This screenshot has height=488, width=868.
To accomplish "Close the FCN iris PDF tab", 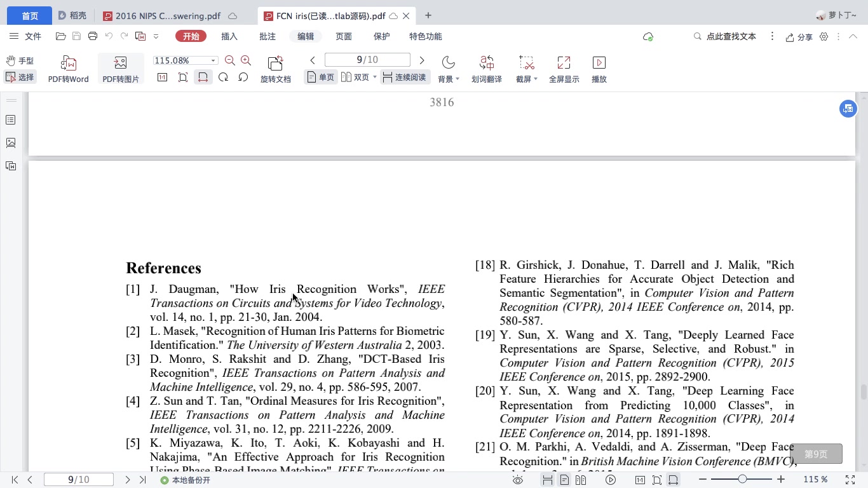I will 406,16.
